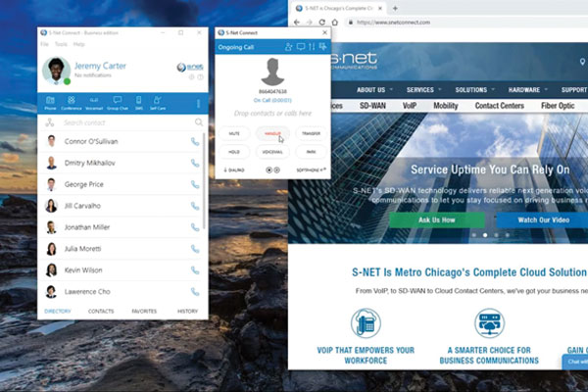Screen dimensions: 588x392
Task: Select the third carousel dot on banner
Action: tap(496, 235)
